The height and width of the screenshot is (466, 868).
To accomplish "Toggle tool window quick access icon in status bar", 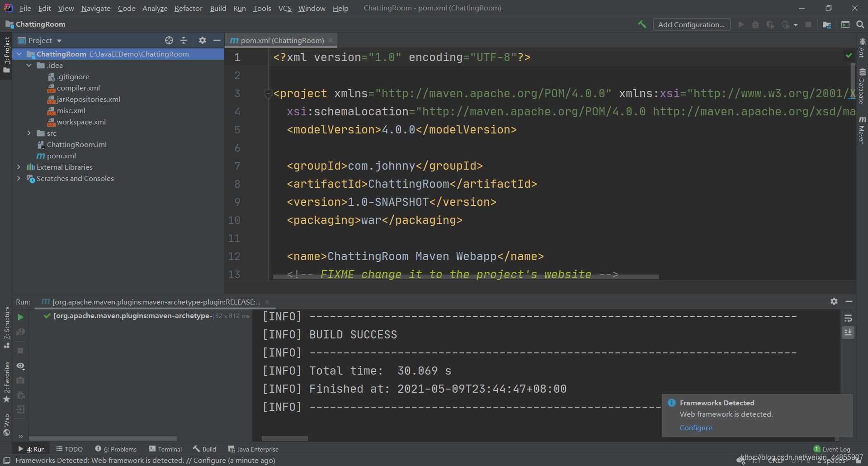I will coord(7,460).
